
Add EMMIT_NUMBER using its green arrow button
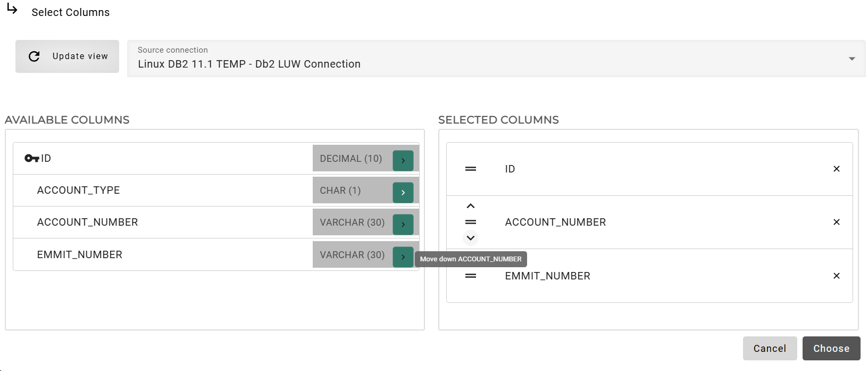click(x=403, y=257)
